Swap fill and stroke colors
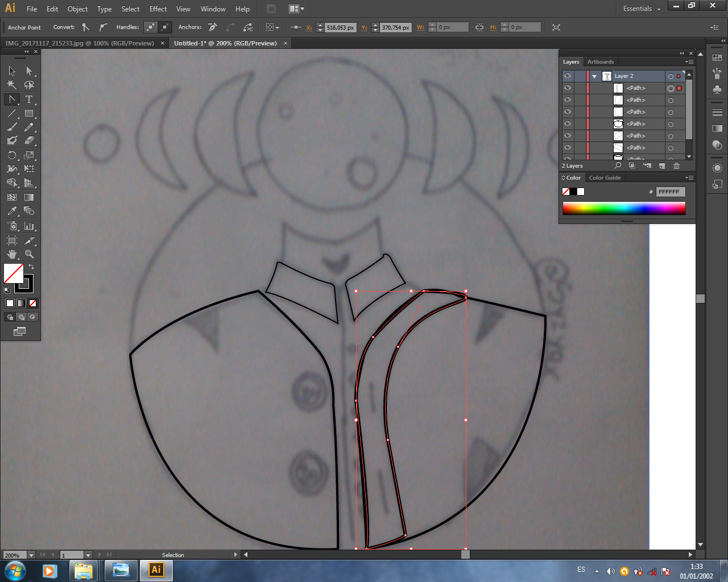Screen dimensions: 728x582 pos(32,267)
